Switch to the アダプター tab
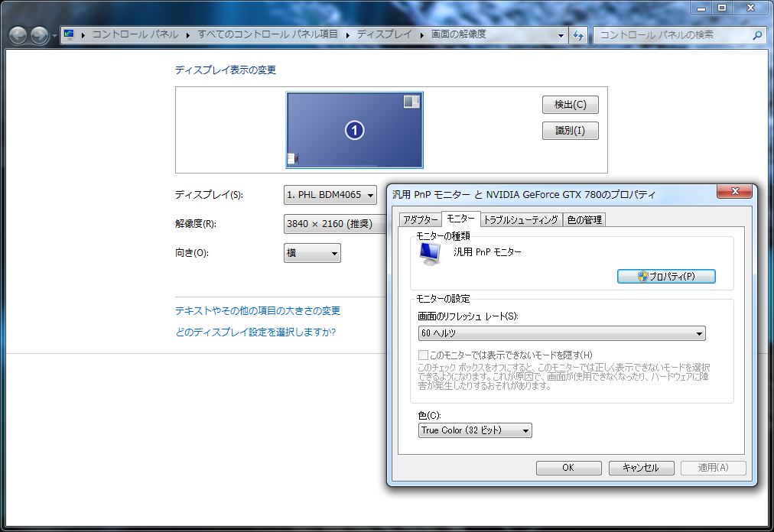This screenshot has width=774, height=532. click(x=420, y=219)
